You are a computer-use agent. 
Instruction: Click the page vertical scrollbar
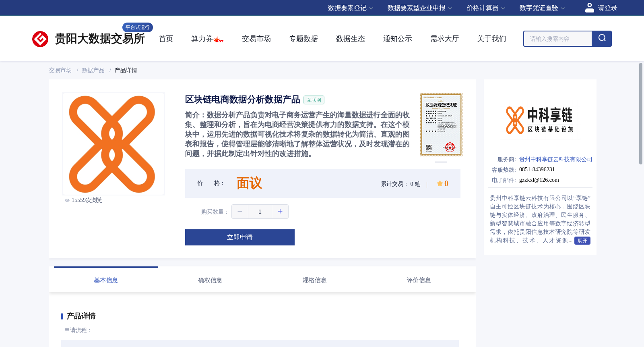point(641,114)
